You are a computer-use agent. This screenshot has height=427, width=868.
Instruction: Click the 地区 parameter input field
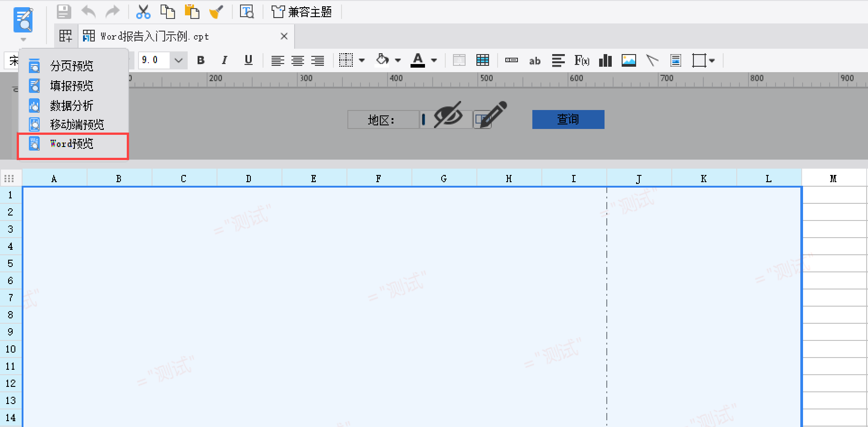[446, 119]
